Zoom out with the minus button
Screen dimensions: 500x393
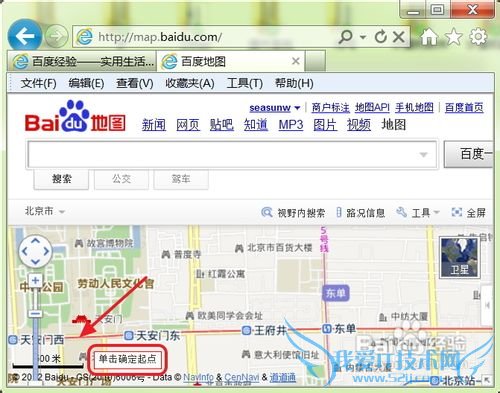point(35,313)
